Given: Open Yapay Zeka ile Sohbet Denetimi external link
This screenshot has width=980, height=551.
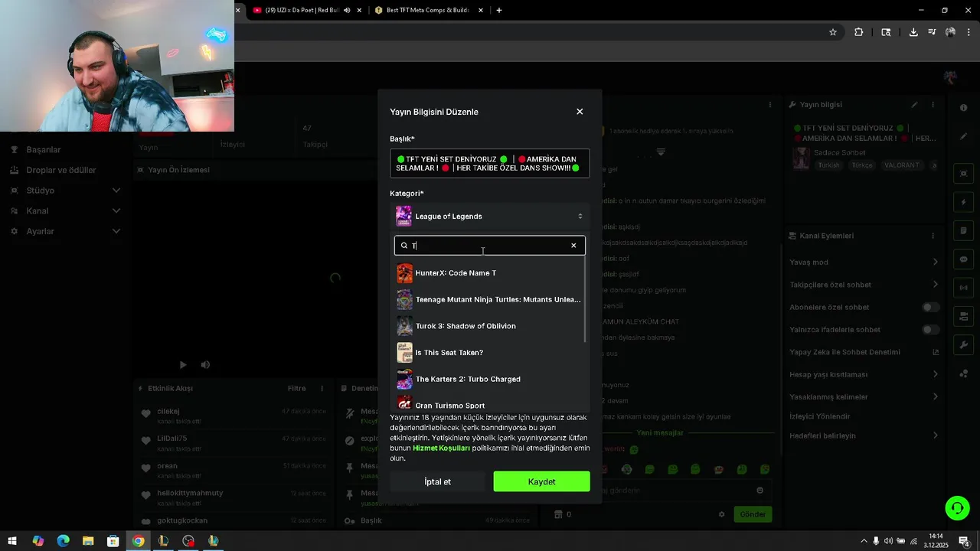Looking at the screenshot, I should [936, 352].
